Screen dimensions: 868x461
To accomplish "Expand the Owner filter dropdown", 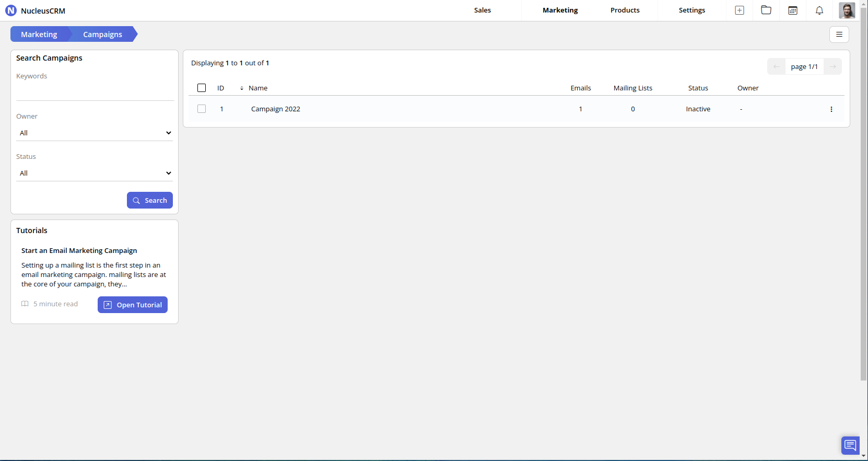I will (x=95, y=133).
